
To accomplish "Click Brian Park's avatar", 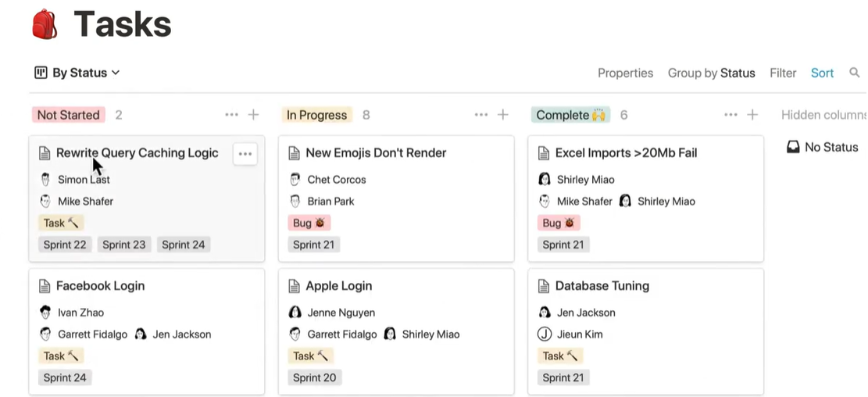I will pos(295,201).
